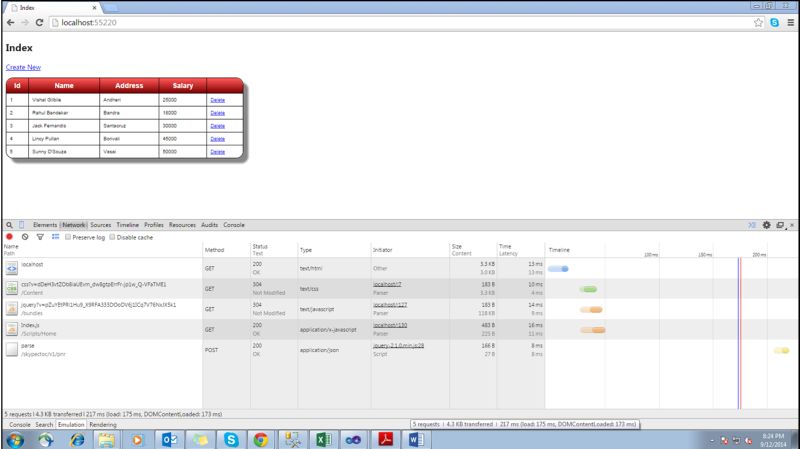The image size is (800, 449).
Task: Switch request rows view with list icon
Action: 55,237
